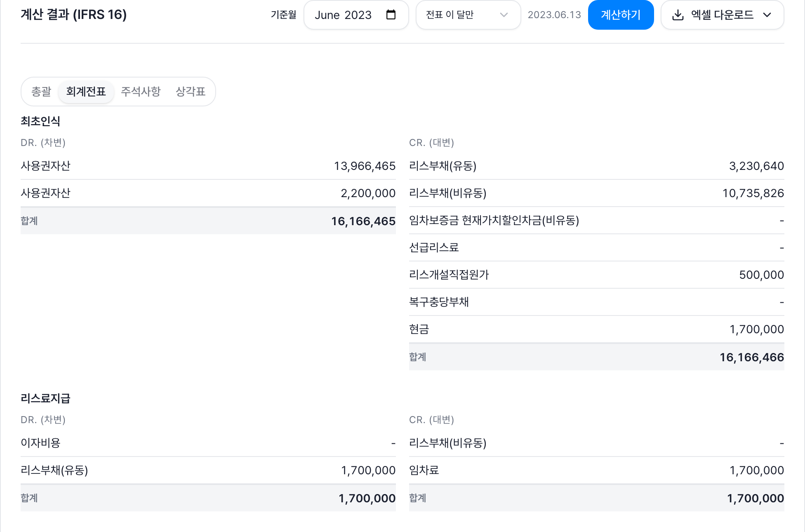Select the 현금 row label

(419, 329)
